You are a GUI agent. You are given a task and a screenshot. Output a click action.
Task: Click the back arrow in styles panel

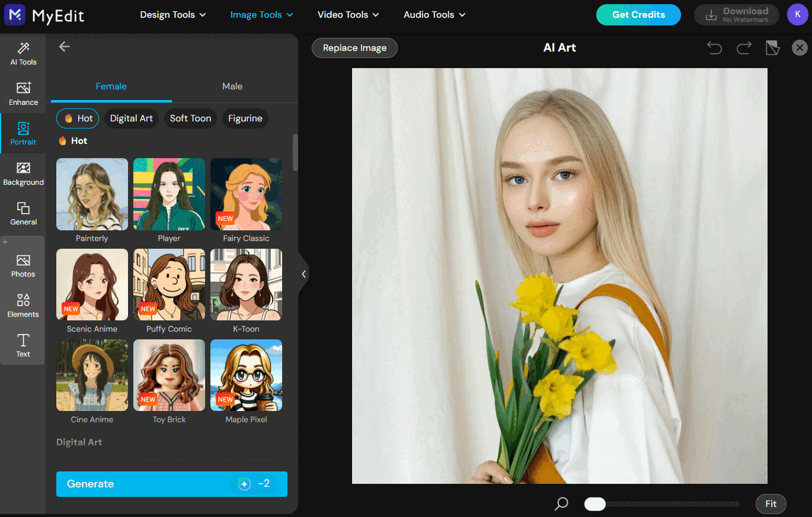[64, 46]
